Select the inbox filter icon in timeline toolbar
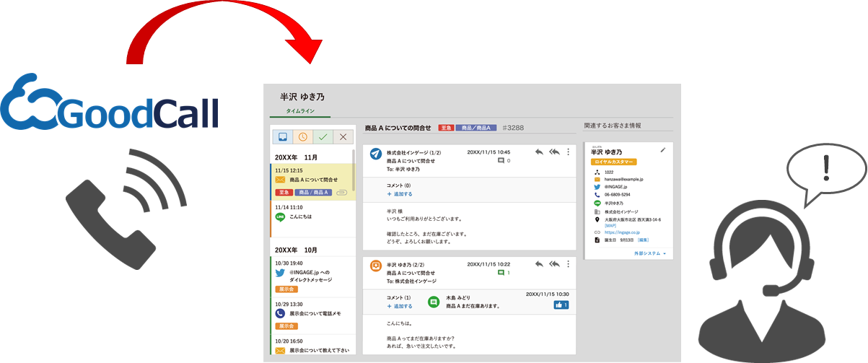Viewport: 868px width, 363px height. point(283,137)
